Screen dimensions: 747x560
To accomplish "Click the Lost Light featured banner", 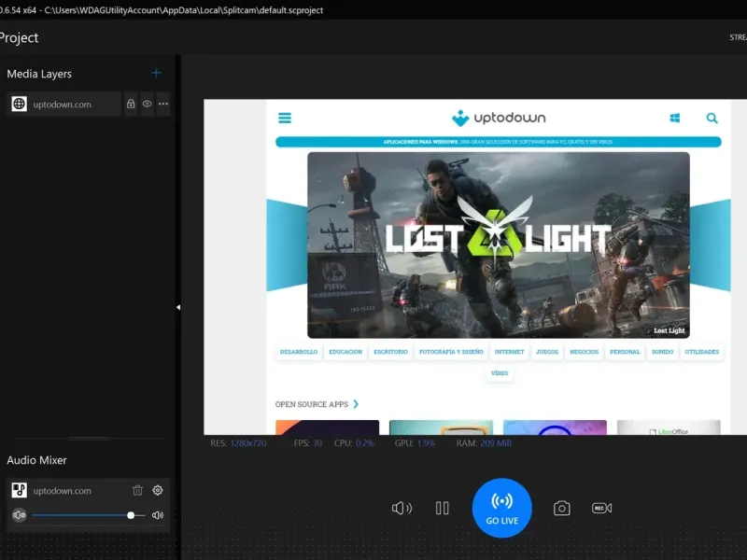I will (499, 245).
